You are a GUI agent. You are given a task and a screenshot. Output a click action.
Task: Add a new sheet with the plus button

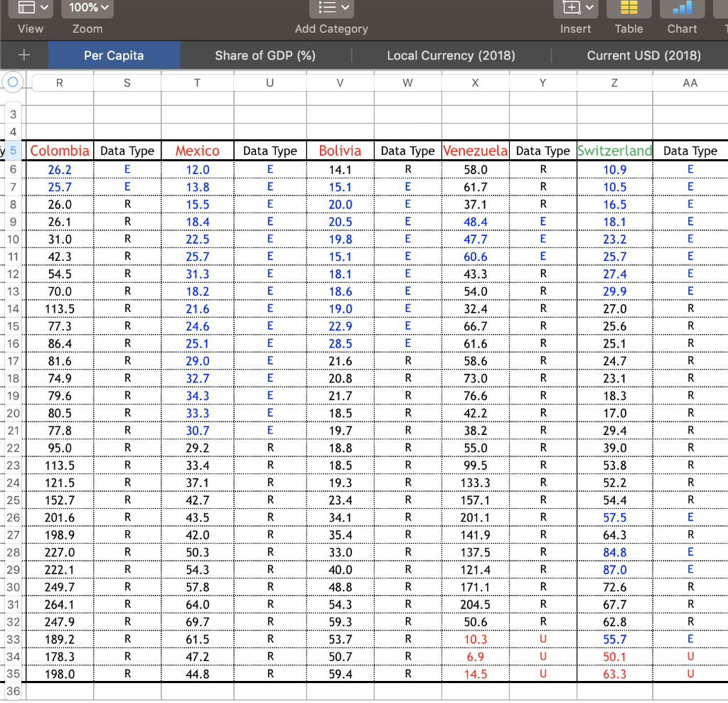(x=24, y=55)
